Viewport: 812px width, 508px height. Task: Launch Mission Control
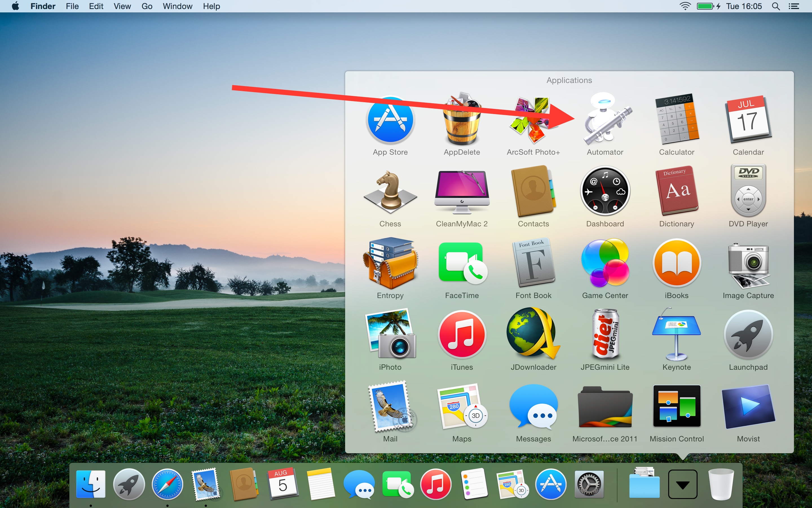[x=676, y=406]
